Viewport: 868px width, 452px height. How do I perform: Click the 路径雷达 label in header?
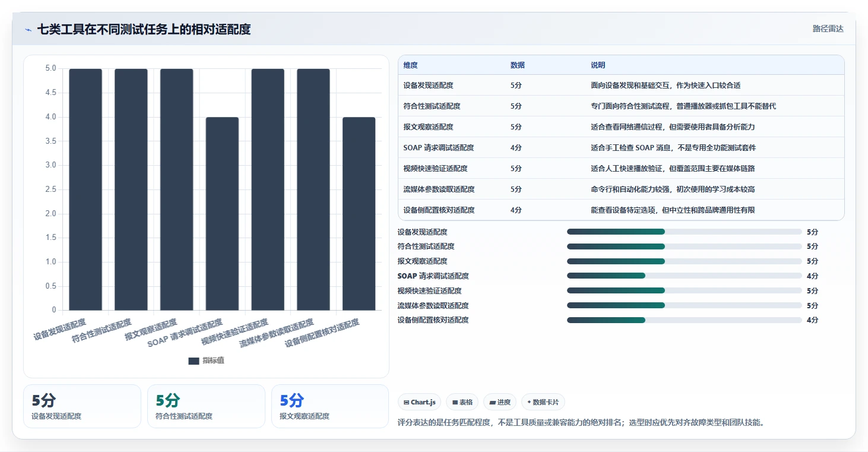(x=828, y=29)
